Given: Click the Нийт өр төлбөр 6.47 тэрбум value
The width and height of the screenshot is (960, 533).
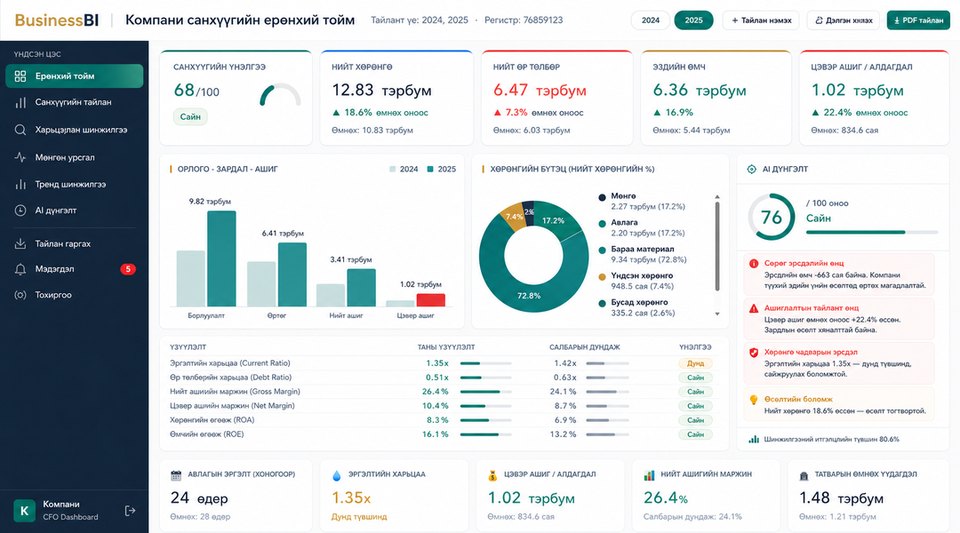Looking at the screenshot, I should click(539, 90).
